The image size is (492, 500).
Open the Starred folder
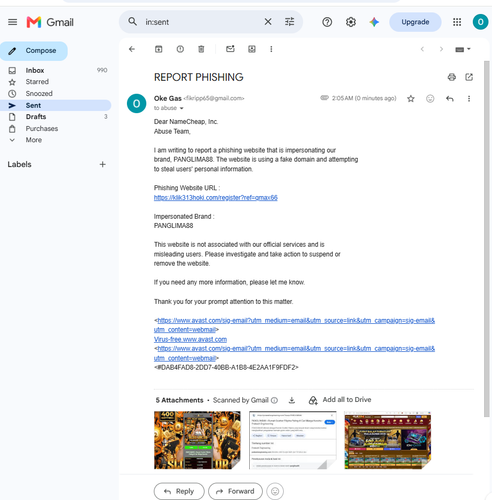[x=55, y=82]
